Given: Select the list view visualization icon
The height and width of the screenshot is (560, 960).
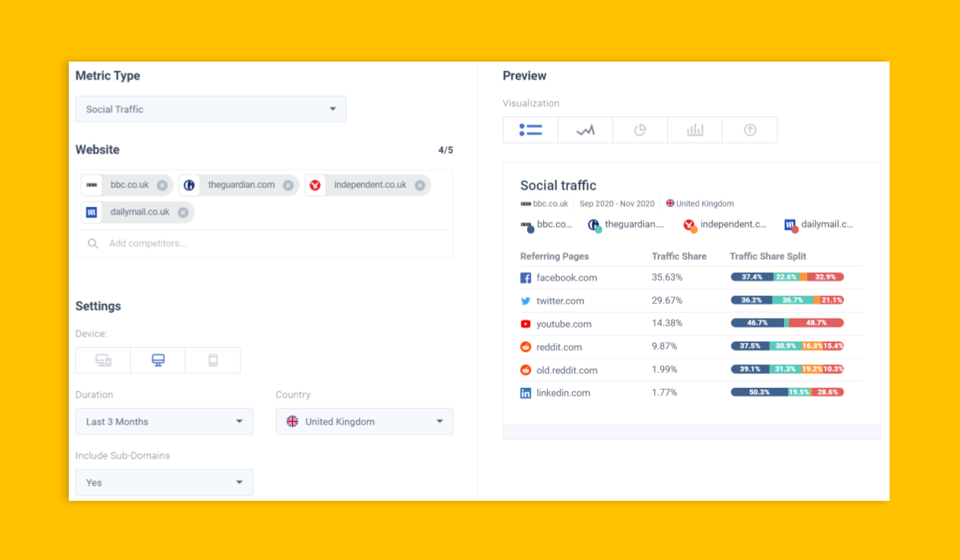Looking at the screenshot, I should coord(530,130).
